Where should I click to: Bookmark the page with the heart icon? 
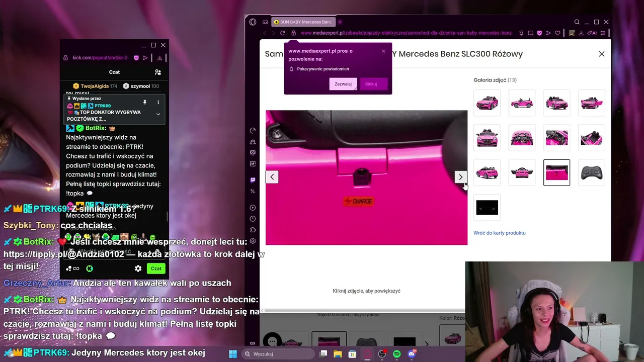(557, 33)
